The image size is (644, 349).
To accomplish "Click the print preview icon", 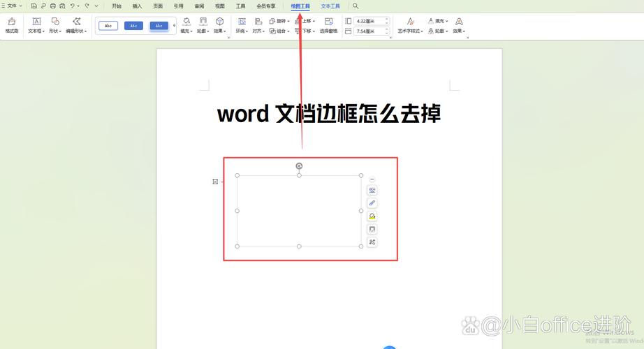I will (62, 6).
